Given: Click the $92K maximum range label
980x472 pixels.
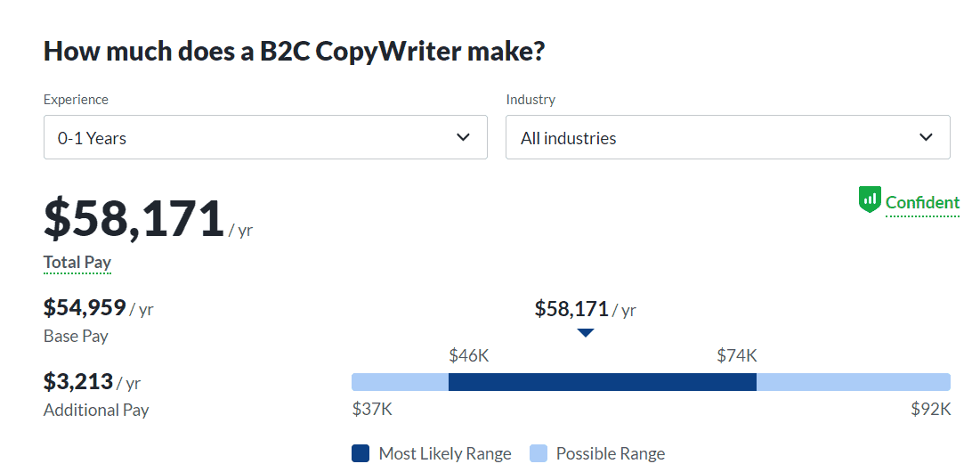Looking at the screenshot, I should (931, 410).
